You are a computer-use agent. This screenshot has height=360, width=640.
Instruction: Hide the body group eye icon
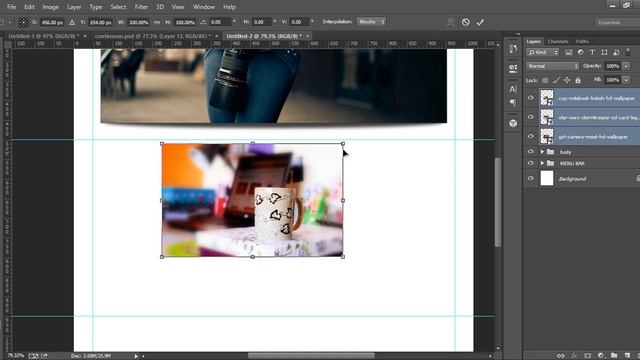tap(531, 152)
